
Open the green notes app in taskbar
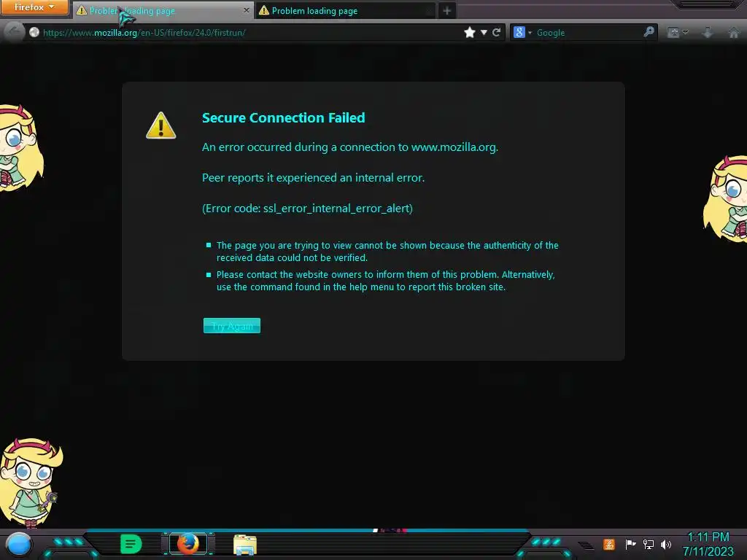click(131, 544)
